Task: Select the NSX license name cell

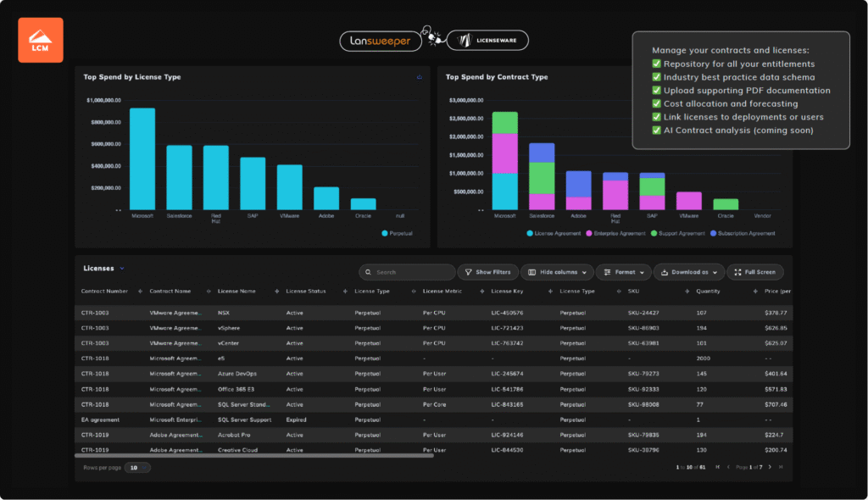Action: pyautogui.click(x=224, y=313)
